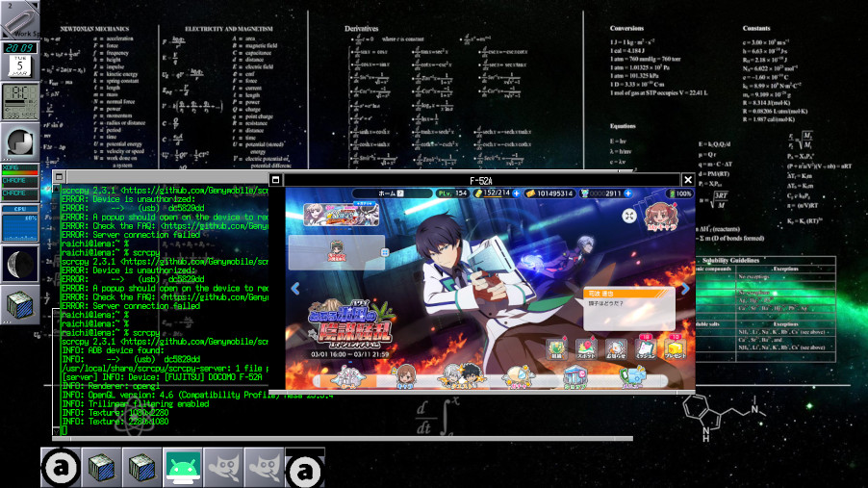Switch to the クエスト quest bottom tab
Viewport: 868px width, 488px height.
(461, 376)
